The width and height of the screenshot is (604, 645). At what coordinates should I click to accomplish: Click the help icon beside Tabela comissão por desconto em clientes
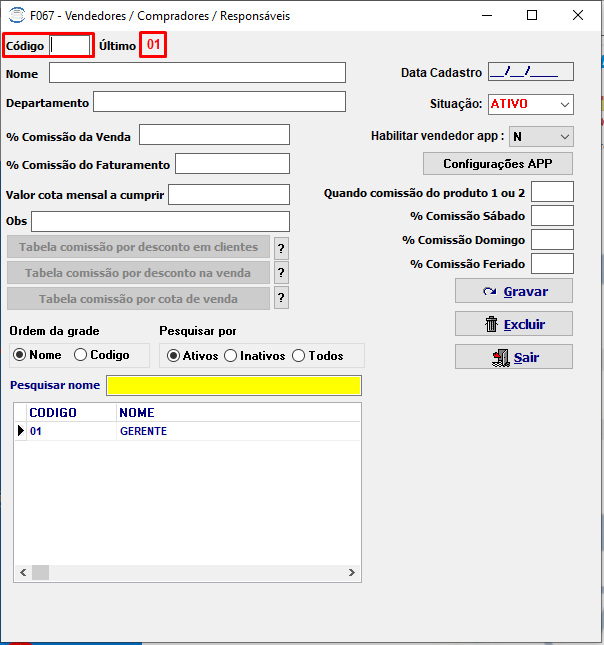pos(281,248)
